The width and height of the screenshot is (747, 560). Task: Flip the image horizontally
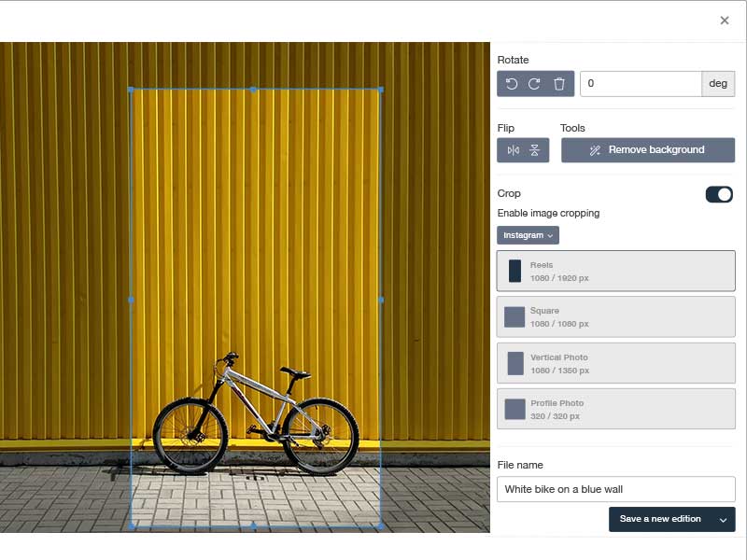pyautogui.click(x=513, y=150)
